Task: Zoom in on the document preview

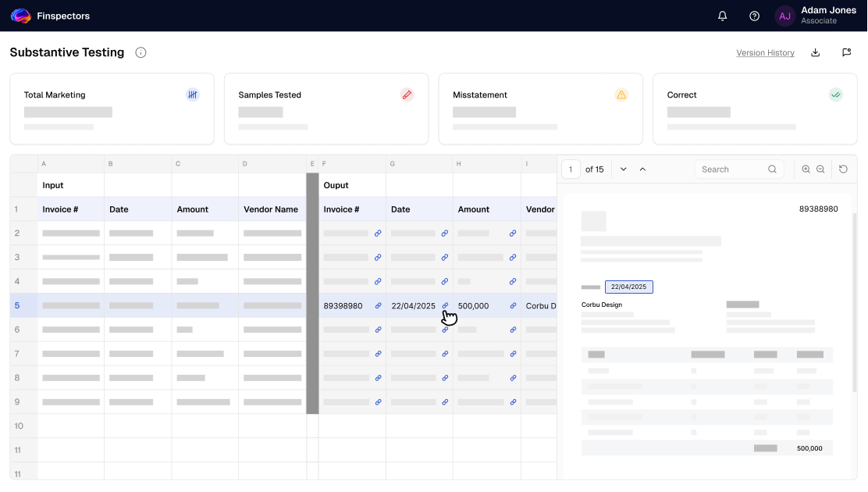Action: [806, 169]
